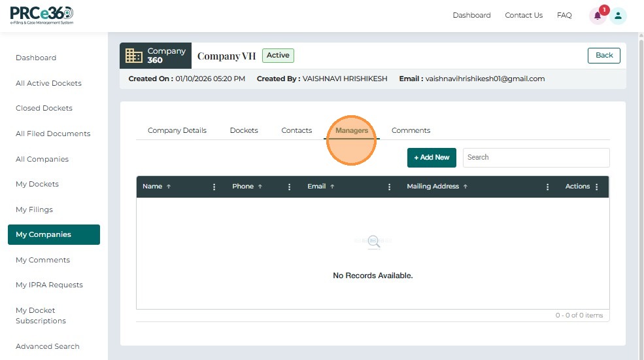The width and height of the screenshot is (644, 360).
Task: Open Dashboard in top navigation
Action: (471, 15)
